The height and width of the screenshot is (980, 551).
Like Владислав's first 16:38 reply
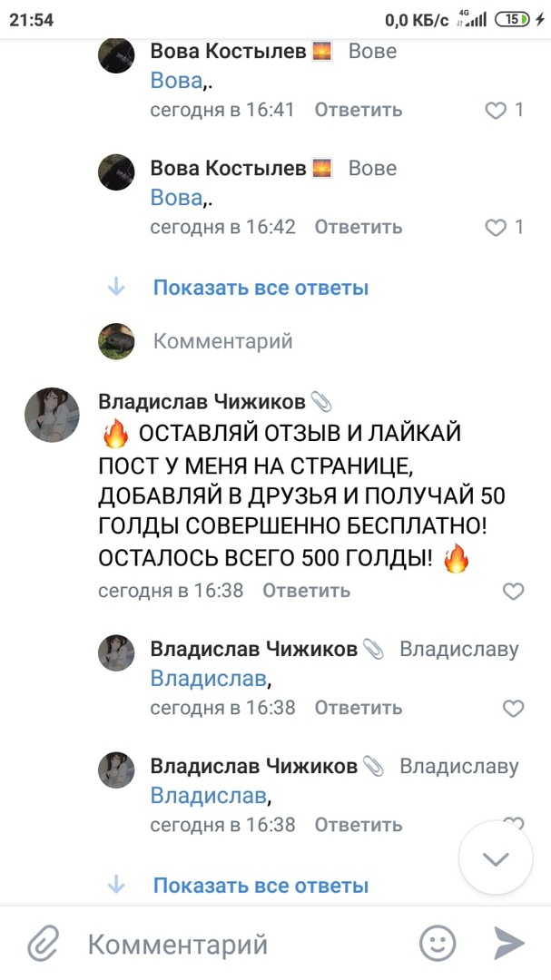514,708
